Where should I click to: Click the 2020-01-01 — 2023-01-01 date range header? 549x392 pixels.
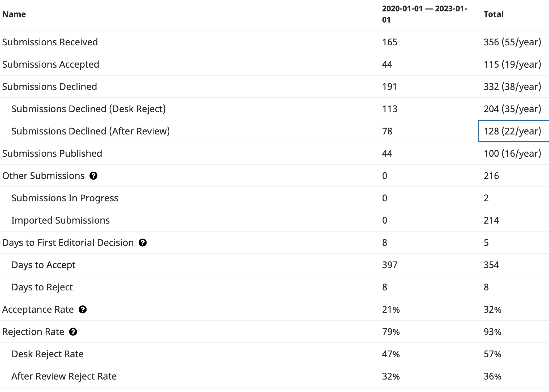point(424,14)
